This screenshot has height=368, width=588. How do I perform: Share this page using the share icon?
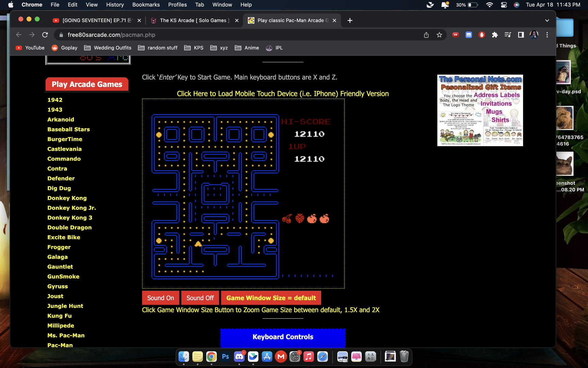[x=426, y=35]
